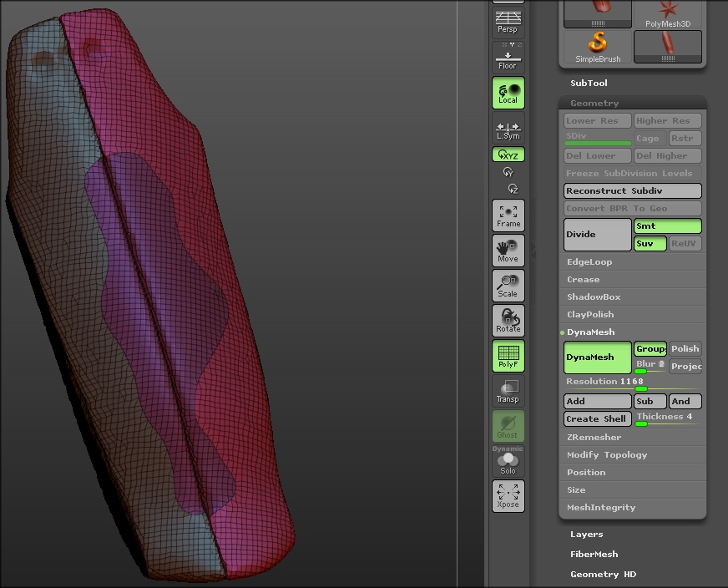Toggle DynaMesh Project option
728x588 pixels.
(685, 366)
